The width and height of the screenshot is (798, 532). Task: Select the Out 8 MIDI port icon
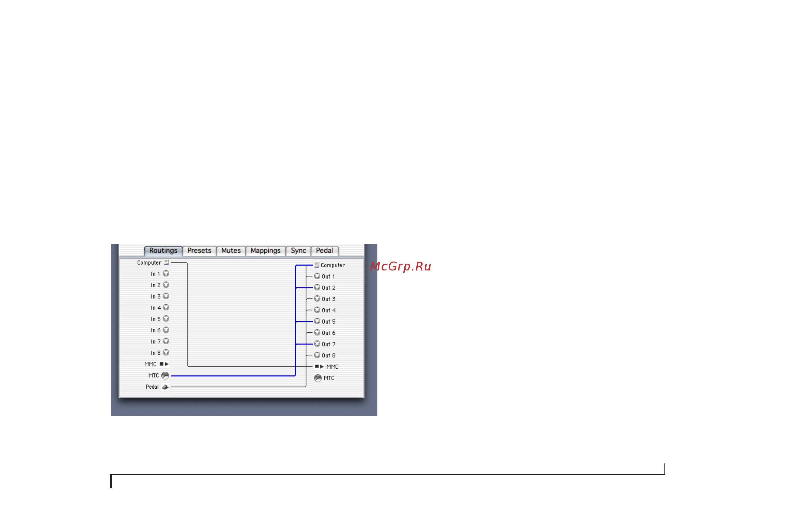(317, 355)
